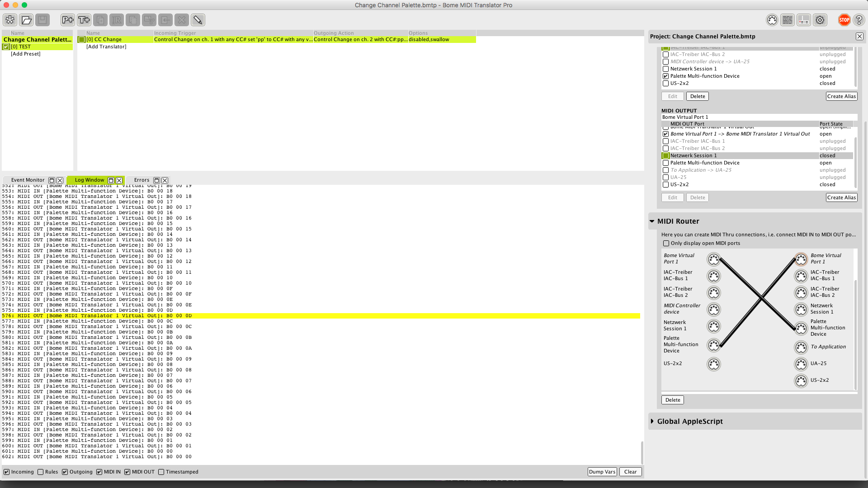
Task: Add a new preset with P+ icon
Action: 68,20
